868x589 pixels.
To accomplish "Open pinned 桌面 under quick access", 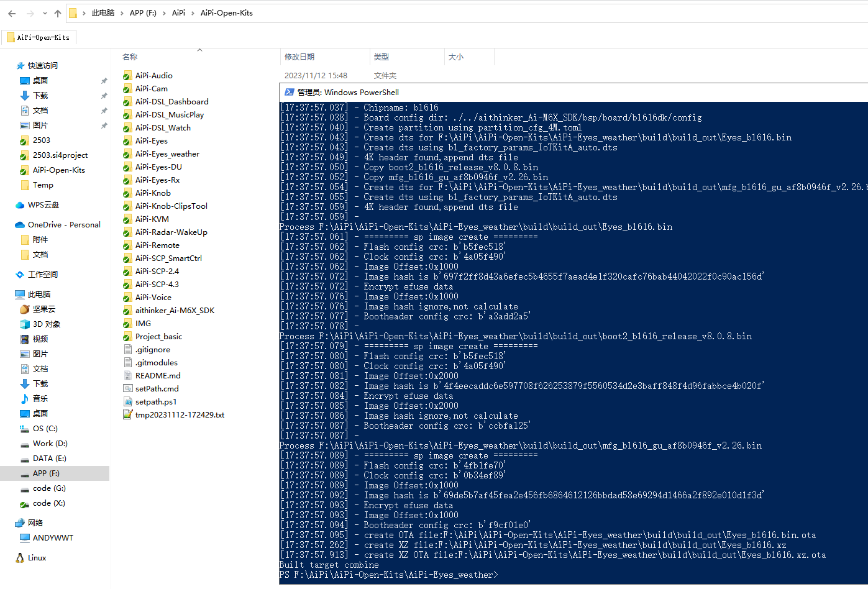I will click(34, 81).
